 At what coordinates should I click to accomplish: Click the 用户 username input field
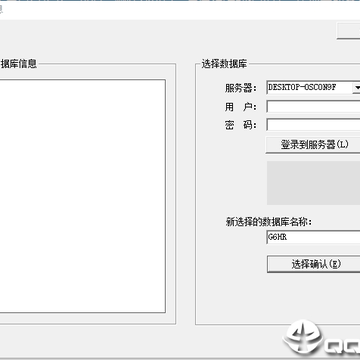coord(313,107)
